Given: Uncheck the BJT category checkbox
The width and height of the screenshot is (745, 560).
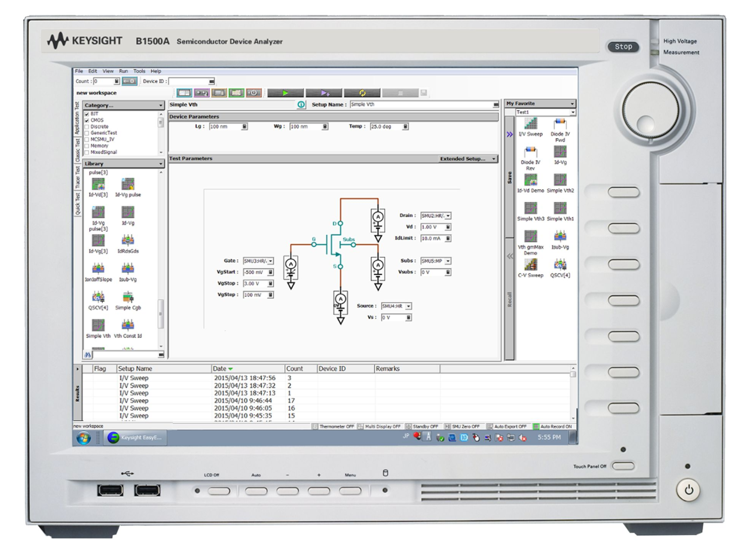Looking at the screenshot, I should [x=87, y=114].
